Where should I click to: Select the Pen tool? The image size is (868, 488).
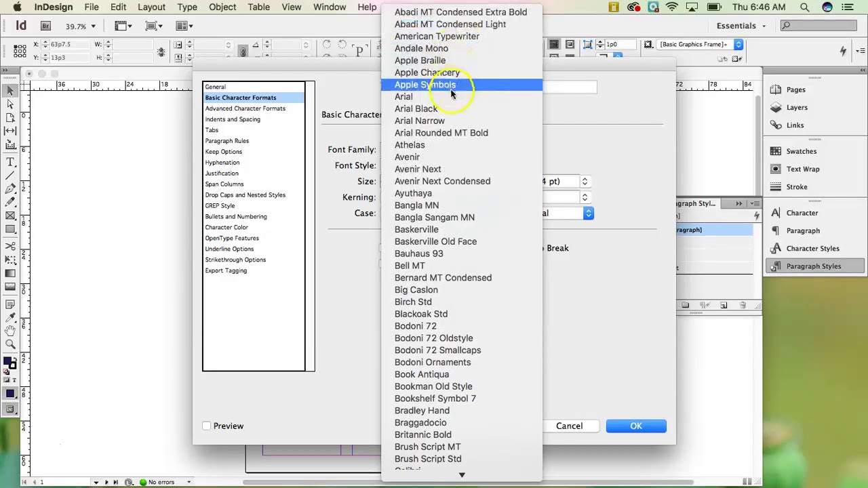pyautogui.click(x=10, y=189)
